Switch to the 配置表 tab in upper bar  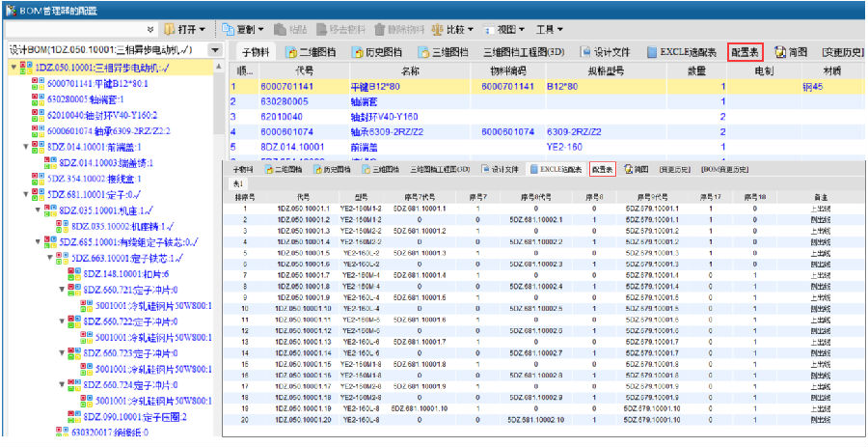click(x=746, y=51)
